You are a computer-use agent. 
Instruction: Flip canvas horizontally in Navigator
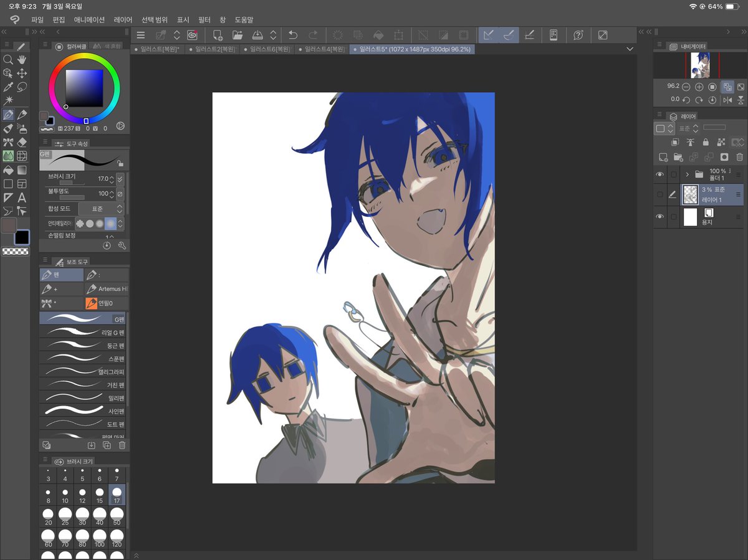[727, 100]
